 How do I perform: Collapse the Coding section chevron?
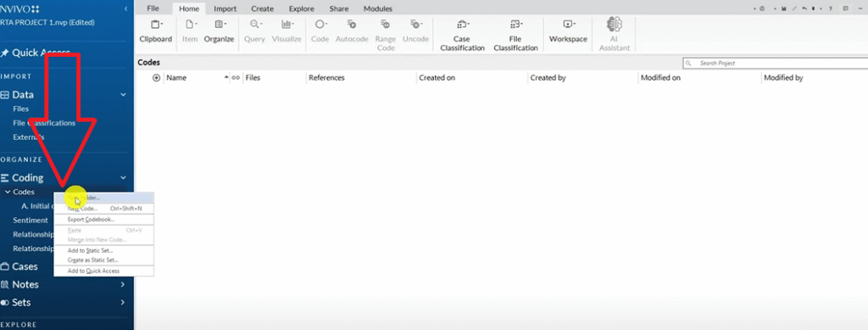click(123, 178)
